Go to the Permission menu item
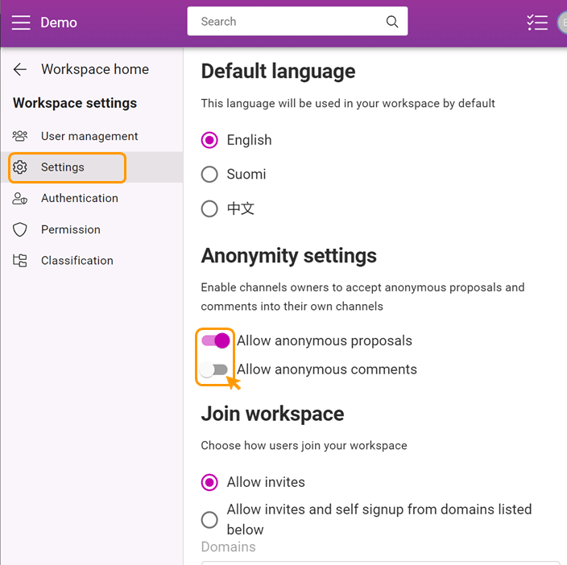 71,229
